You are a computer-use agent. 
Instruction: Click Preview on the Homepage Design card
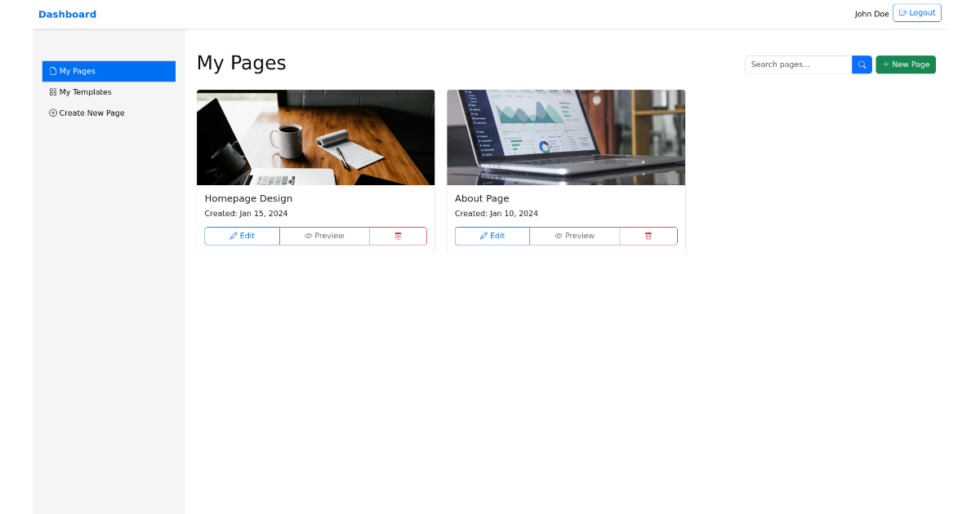coord(324,235)
